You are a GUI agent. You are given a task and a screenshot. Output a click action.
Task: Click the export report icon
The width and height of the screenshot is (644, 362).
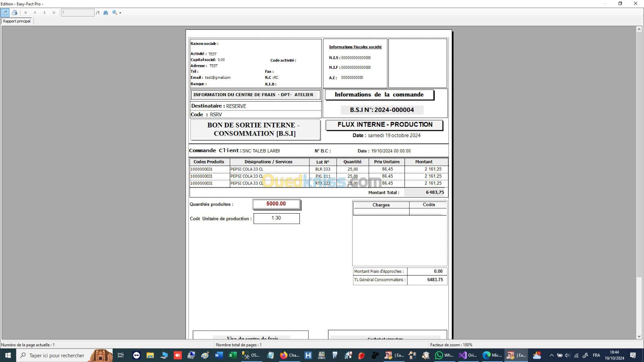pos(5,12)
